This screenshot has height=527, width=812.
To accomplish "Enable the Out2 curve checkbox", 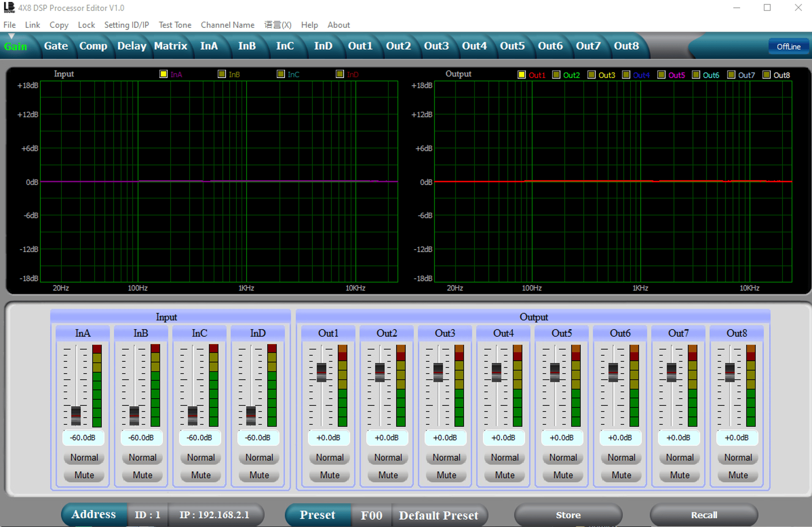I will coord(556,75).
